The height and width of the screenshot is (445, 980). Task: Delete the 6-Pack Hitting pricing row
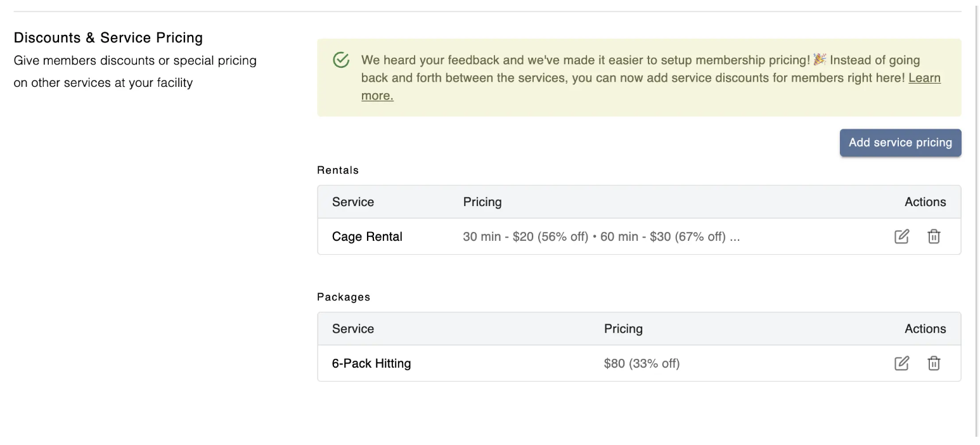point(934,363)
